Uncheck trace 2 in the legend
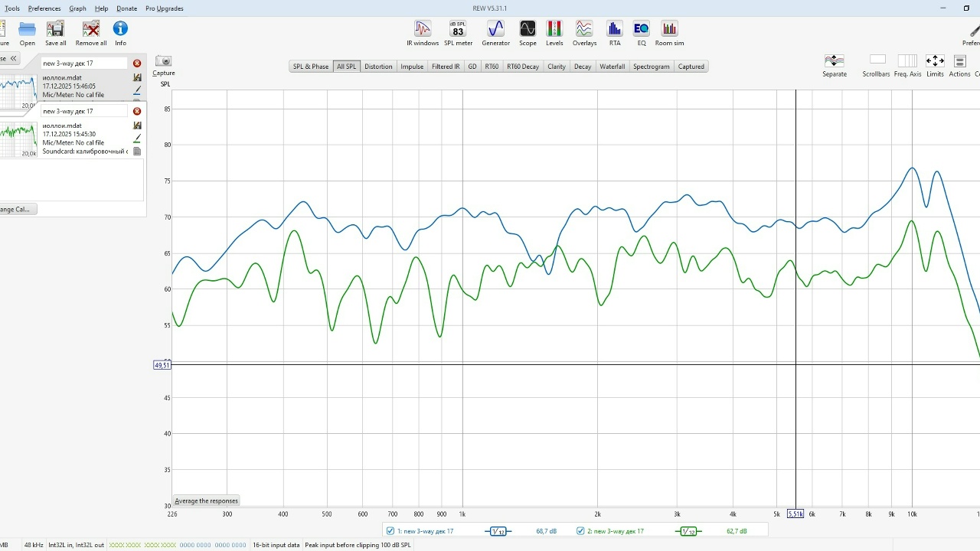Viewport: 980px width, 551px height. coord(580,531)
